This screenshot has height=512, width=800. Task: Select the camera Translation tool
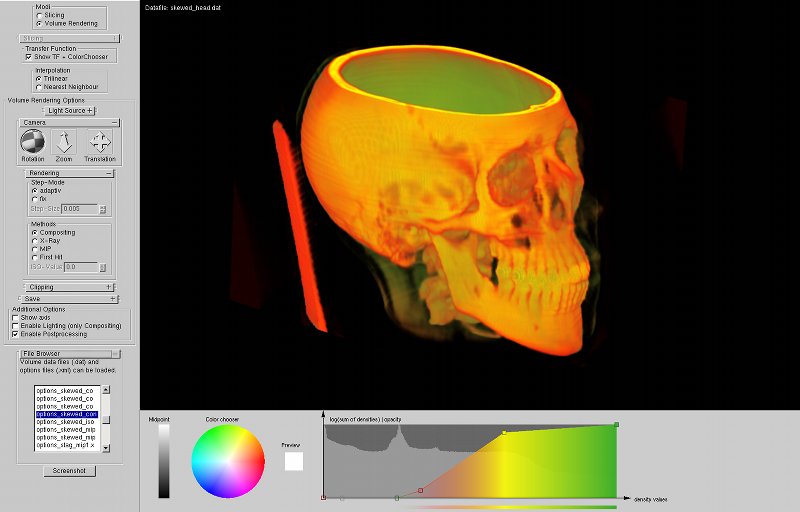100,142
